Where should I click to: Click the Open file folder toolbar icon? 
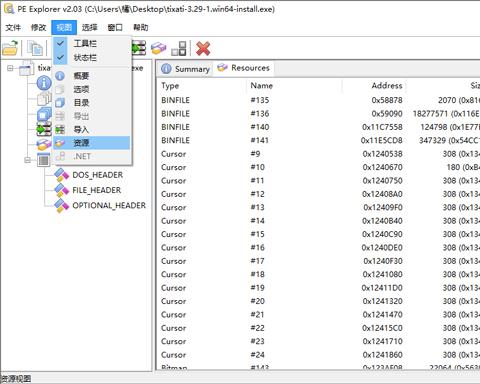point(10,48)
